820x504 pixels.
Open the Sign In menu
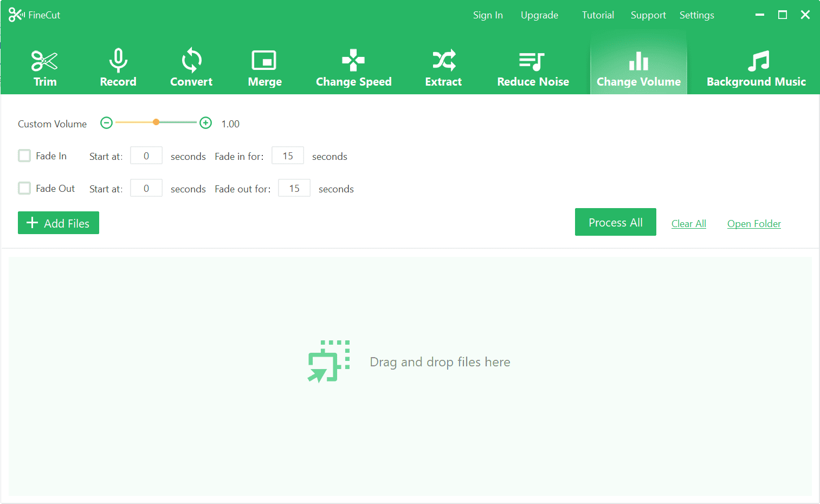(x=488, y=15)
